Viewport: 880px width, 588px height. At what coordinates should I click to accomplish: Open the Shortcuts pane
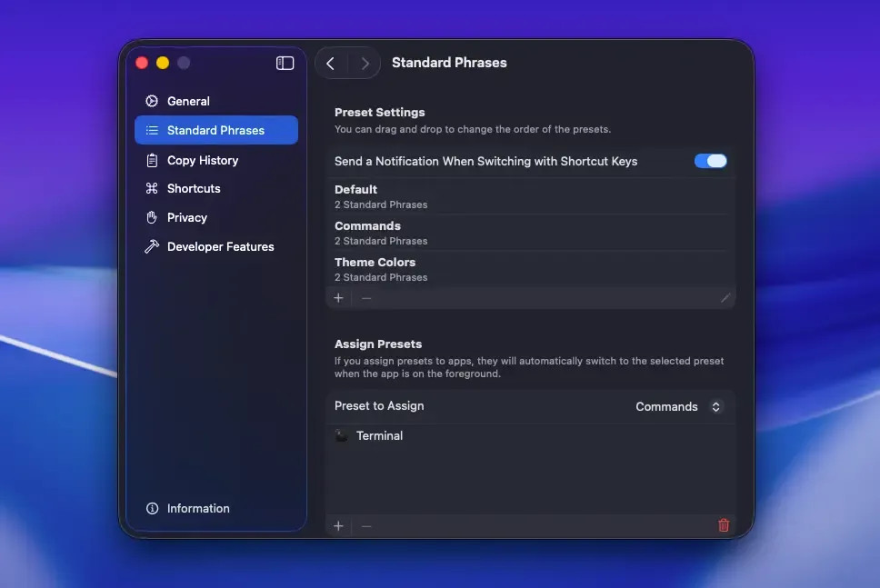coord(216,188)
